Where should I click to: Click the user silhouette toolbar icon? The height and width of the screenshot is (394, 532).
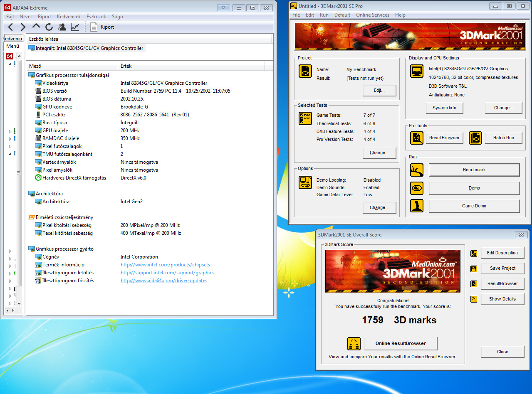pos(62,27)
